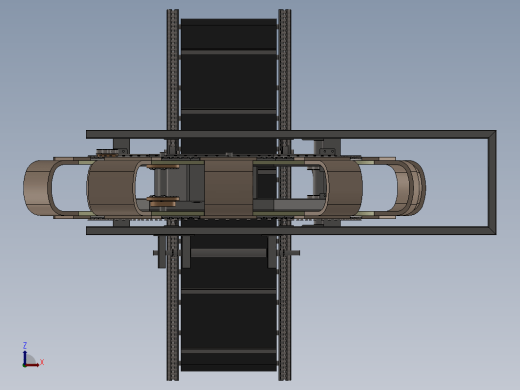Select the central tan band over the belt

[228, 188]
